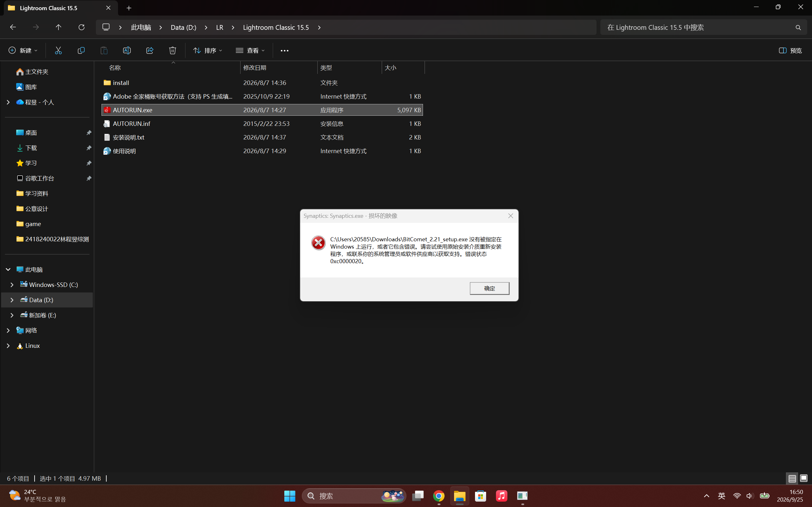Select the install folder row

(x=262, y=83)
